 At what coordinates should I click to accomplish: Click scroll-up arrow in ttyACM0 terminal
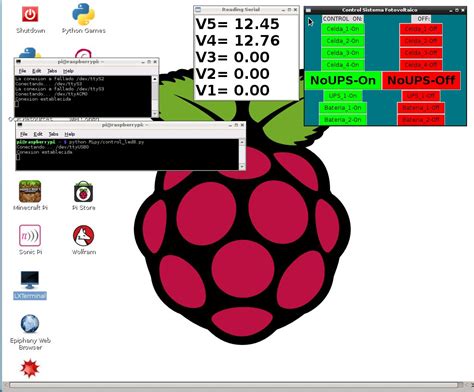click(x=155, y=79)
